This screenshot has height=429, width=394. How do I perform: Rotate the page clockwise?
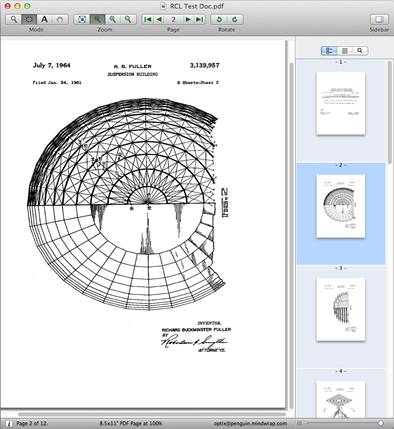(235, 19)
